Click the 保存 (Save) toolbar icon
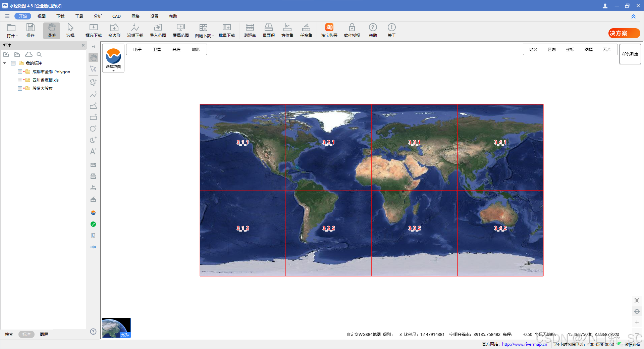The width and height of the screenshot is (644, 349). [x=31, y=30]
